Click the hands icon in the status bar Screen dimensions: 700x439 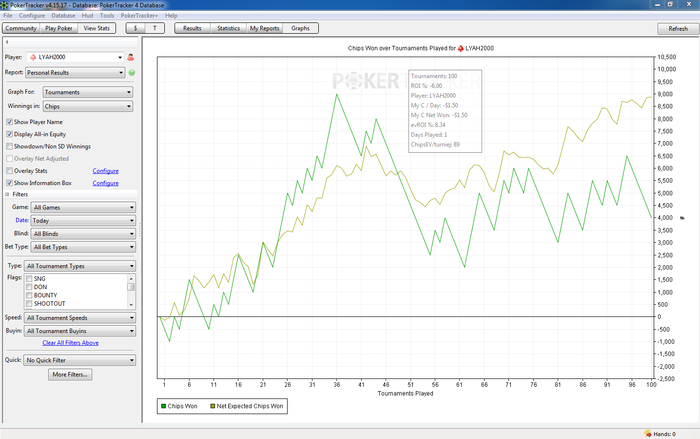646,433
